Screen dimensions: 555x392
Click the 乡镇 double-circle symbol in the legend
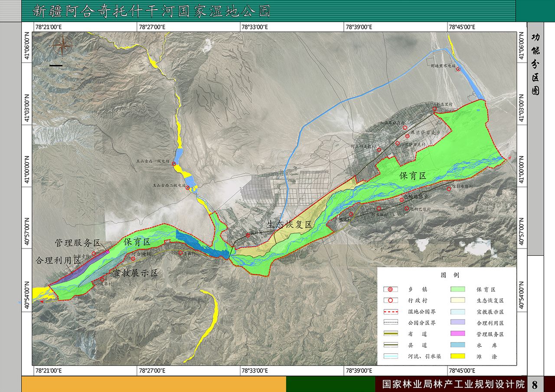click(x=390, y=289)
